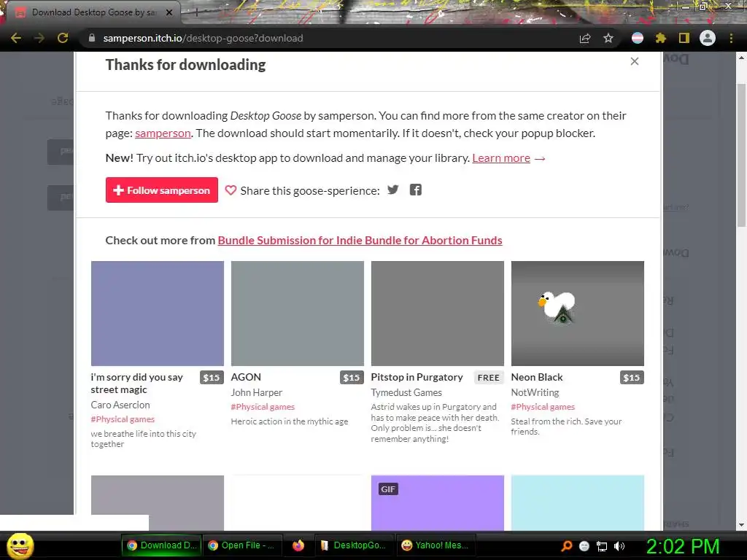
Task: Open a new browser tab
Action: click(x=196, y=13)
